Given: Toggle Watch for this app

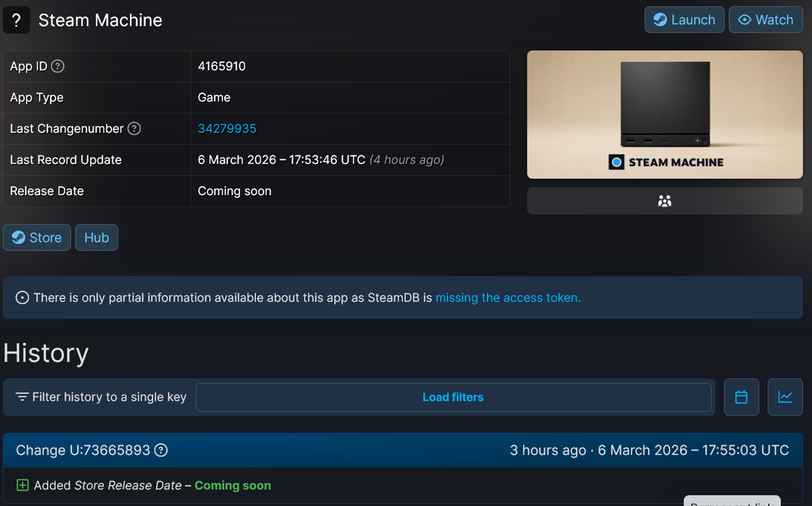Looking at the screenshot, I should (x=765, y=20).
